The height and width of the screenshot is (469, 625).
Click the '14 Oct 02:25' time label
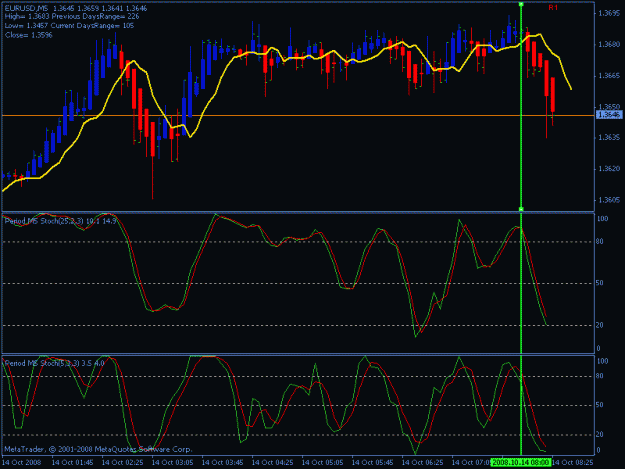(x=123, y=463)
